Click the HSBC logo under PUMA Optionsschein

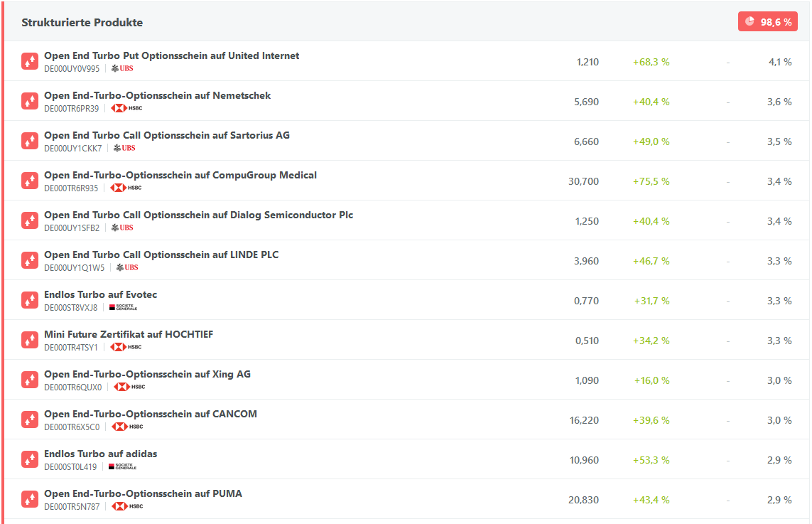(x=127, y=506)
